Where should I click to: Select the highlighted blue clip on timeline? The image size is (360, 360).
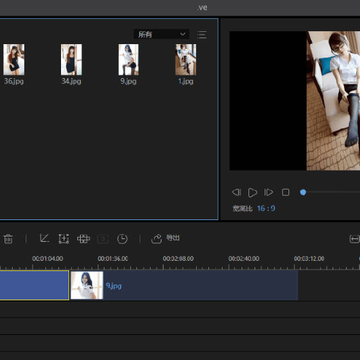click(x=34, y=285)
